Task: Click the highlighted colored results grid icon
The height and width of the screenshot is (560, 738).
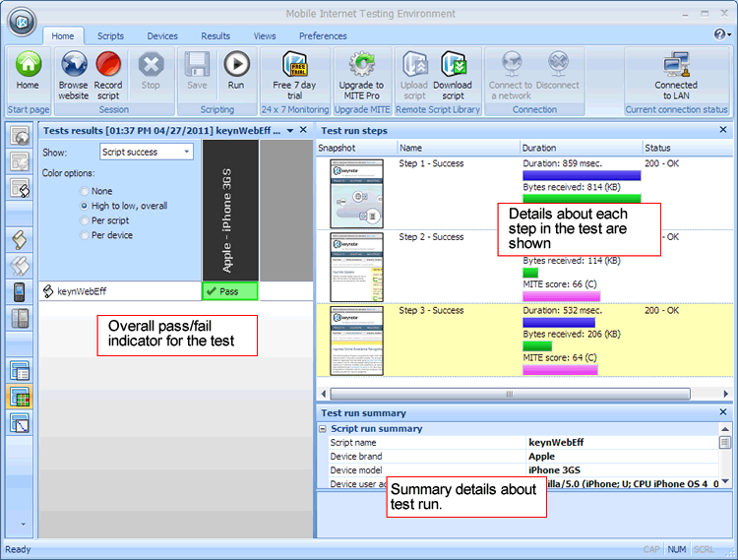Action: click(x=20, y=397)
